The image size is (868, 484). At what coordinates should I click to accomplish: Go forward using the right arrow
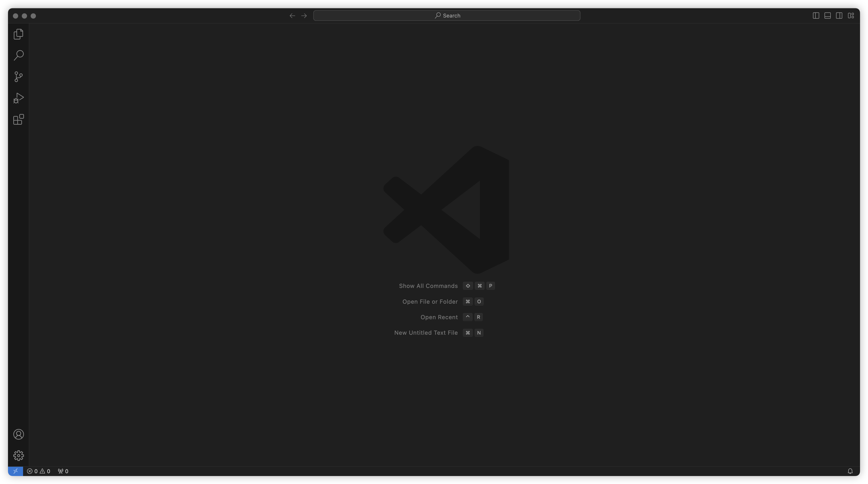coord(304,16)
